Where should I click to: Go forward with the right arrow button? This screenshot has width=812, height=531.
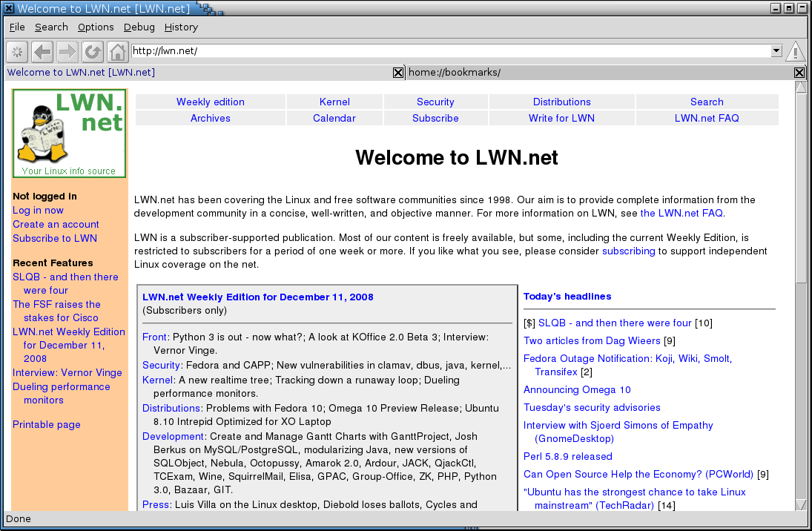[x=67, y=52]
